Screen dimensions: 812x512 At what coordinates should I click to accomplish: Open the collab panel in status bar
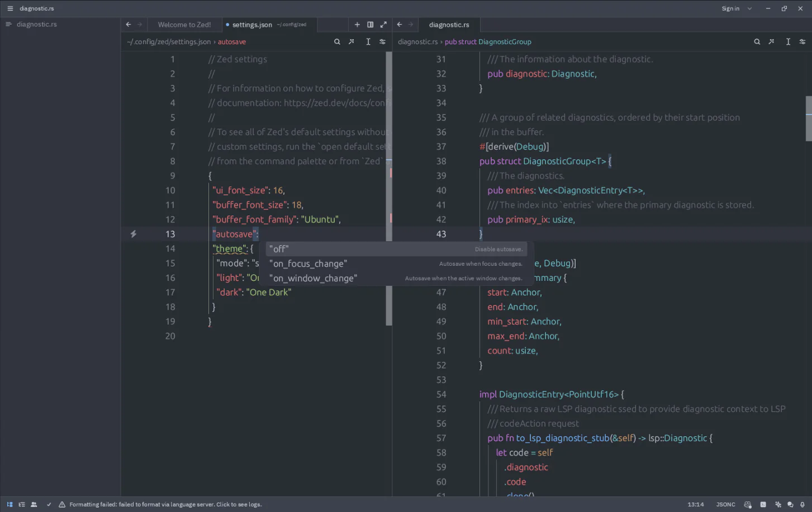34,504
